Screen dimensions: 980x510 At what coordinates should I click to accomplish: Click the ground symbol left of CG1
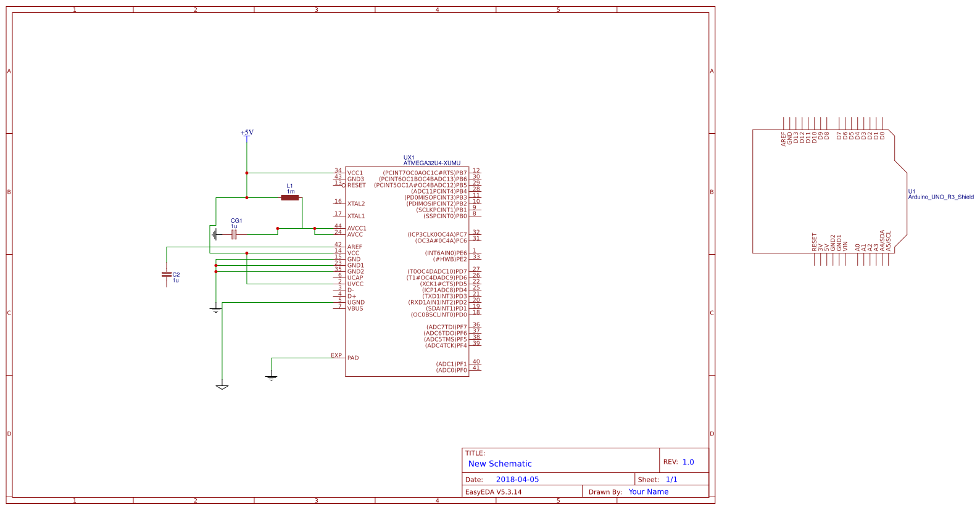[x=214, y=234]
